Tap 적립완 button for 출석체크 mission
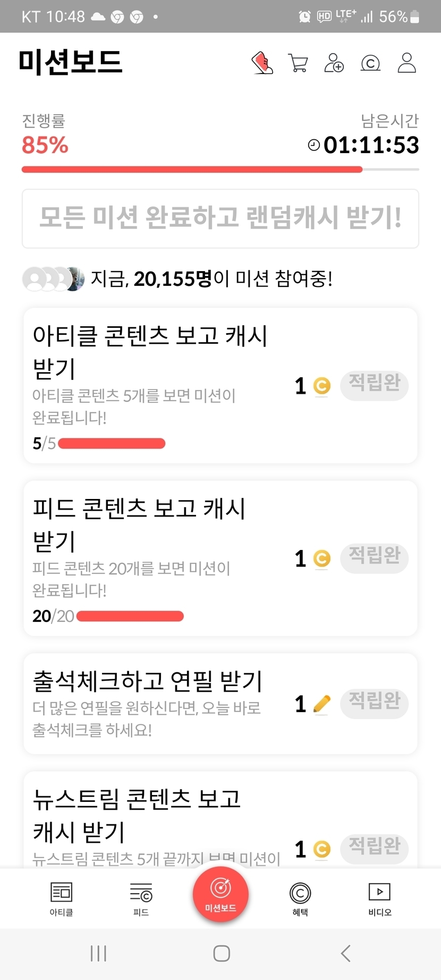Screen dimensions: 441x980 pyautogui.click(x=374, y=703)
